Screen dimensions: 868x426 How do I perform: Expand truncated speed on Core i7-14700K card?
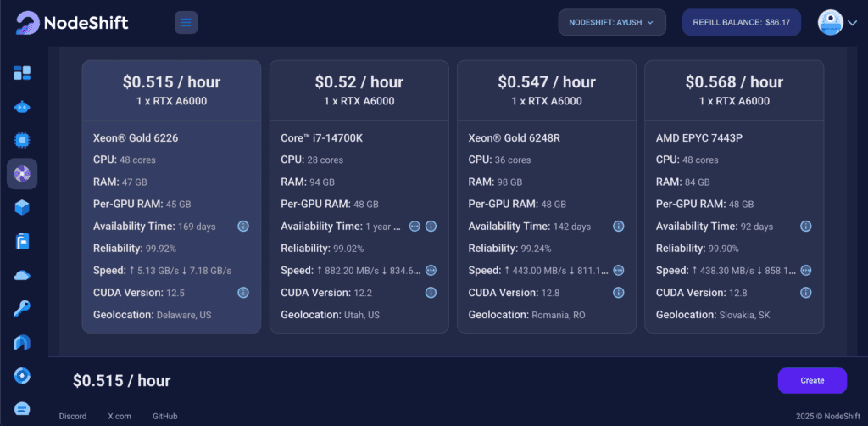click(x=431, y=271)
